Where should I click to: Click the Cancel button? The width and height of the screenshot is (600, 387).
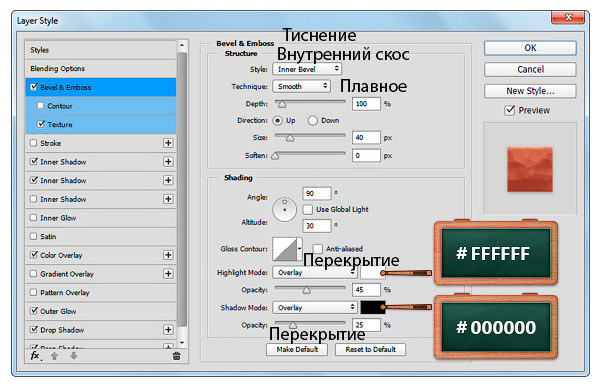(x=530, y=70)
